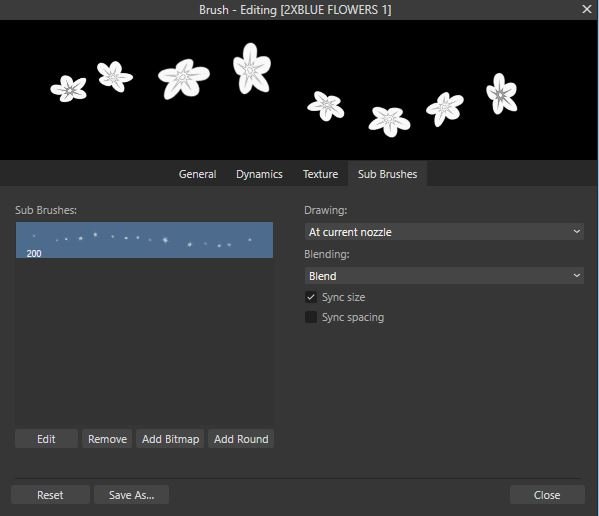Enable the Sync spacing checkbox
Image resolution: width=599 pixels, height=516 pixels.
311,317
